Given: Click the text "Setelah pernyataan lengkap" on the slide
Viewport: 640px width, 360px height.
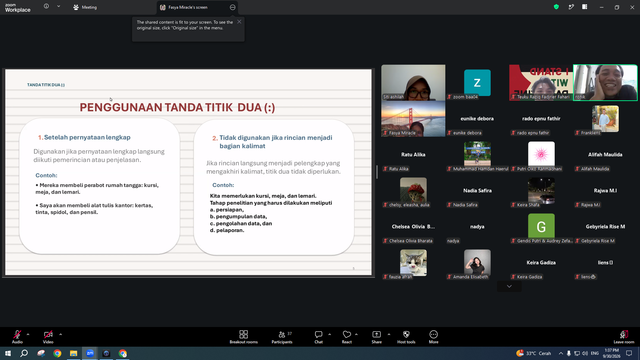Looking at the screenshot, I should (87, 137).
